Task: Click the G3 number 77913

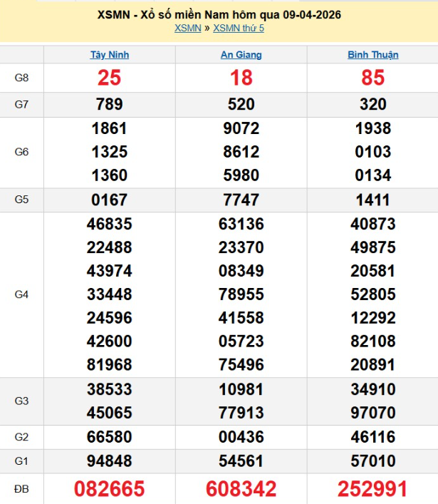Action: click(241, 413)
